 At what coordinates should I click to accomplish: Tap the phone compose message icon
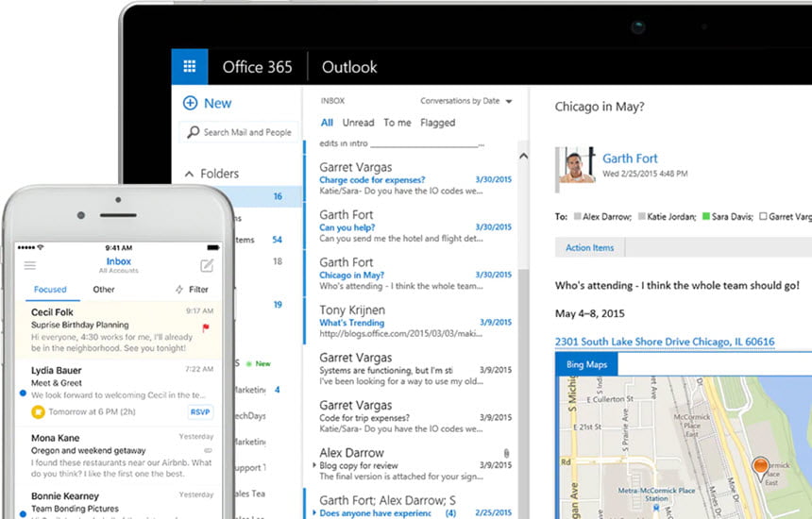click(x=207, y=265)
